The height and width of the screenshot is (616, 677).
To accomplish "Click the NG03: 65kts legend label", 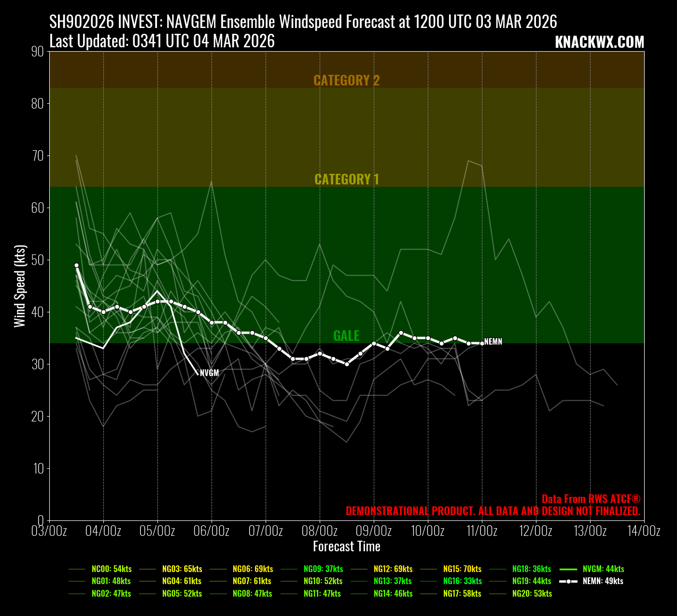I will click(182, 569).
